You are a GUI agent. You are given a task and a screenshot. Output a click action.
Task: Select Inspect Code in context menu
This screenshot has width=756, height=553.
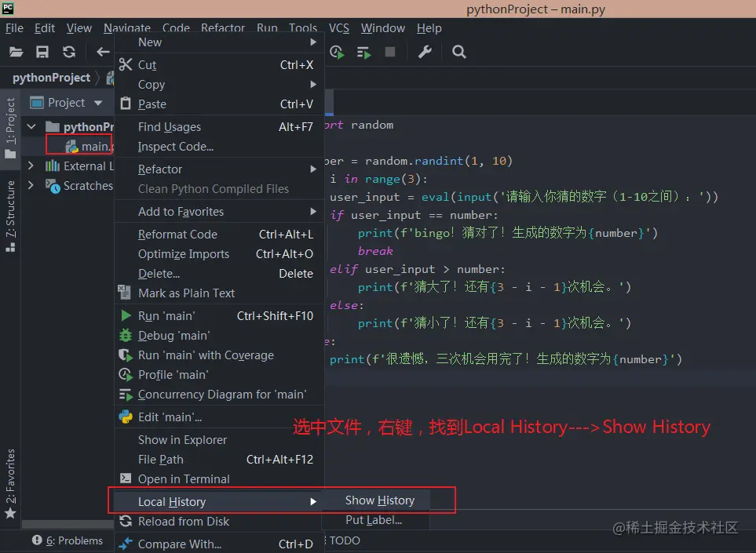(x=219, y=147)
